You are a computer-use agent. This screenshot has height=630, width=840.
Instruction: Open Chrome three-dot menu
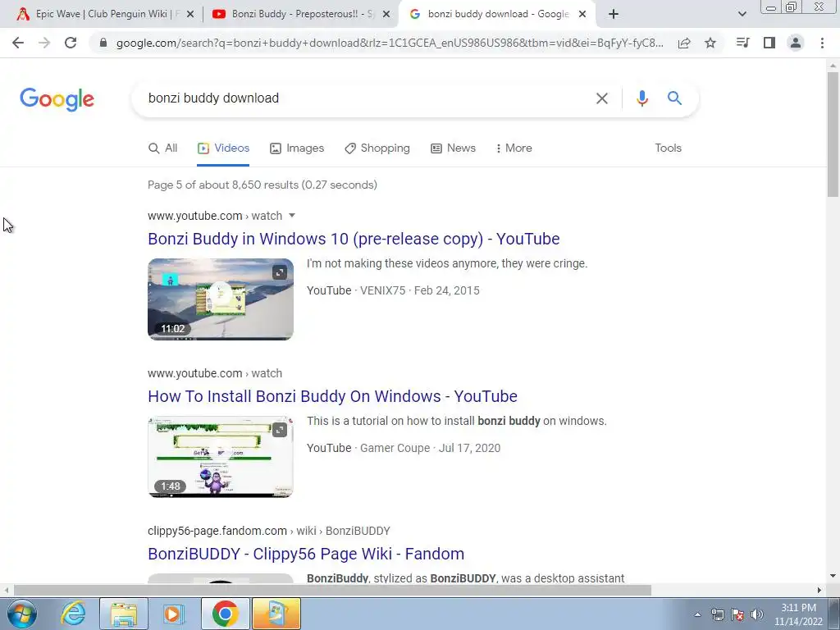(822, 43)
